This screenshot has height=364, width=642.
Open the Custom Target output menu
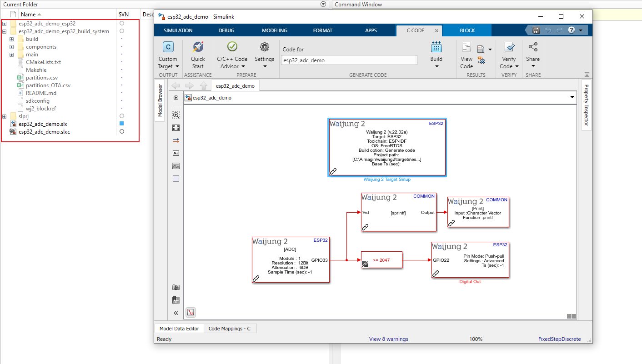tap(168, 55)
